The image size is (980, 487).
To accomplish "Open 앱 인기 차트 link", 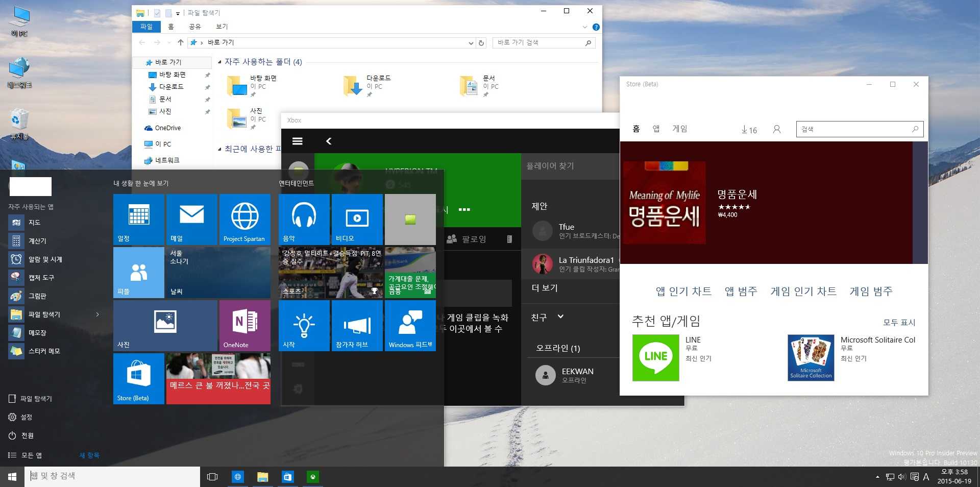I will pyautogui.click(x=683, y=291).
